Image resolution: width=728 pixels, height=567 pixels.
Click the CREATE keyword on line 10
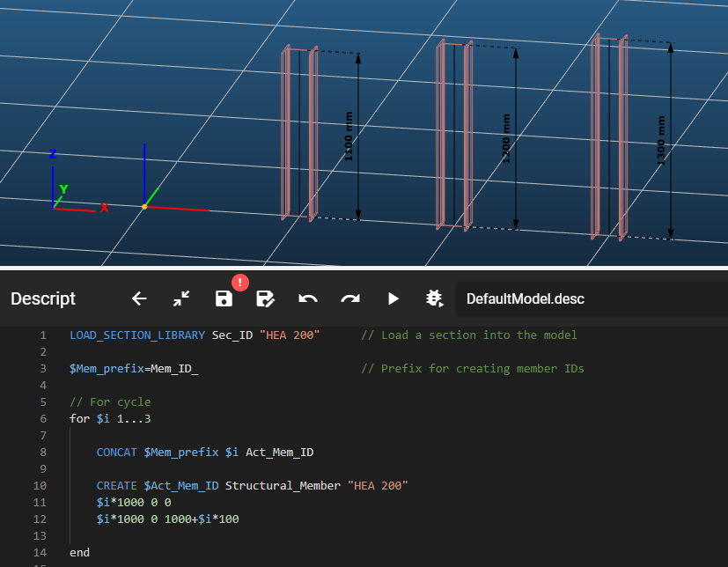pos(116,486)
